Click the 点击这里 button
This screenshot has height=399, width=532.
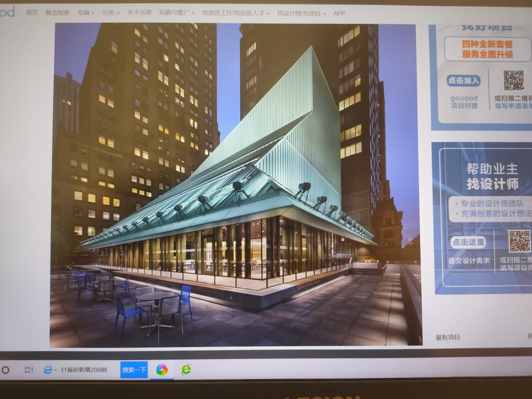[468, 242]
